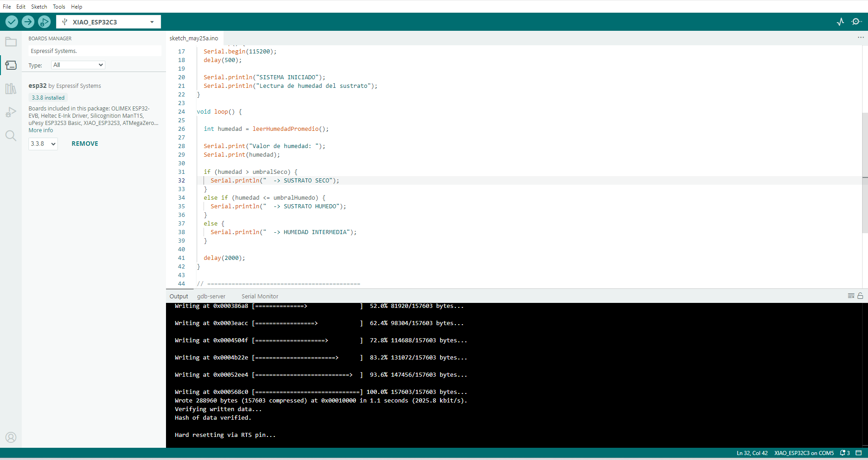Click the "HUMEDAD INTERMEDIA" println line

284,232
